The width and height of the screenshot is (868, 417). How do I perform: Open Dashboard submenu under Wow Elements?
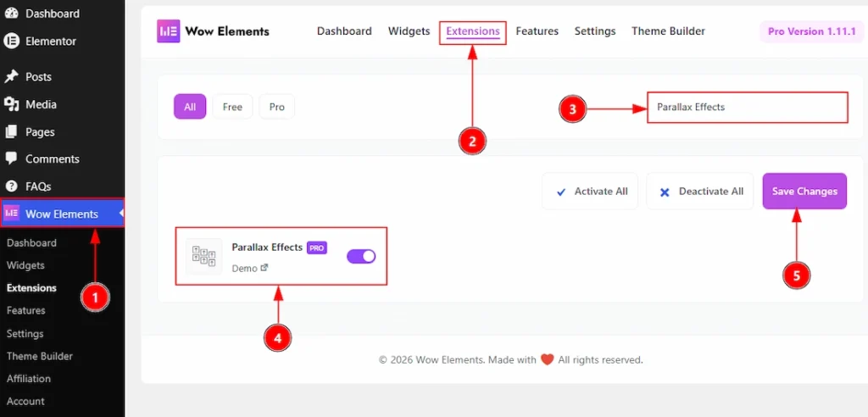[x=31, y=242]
